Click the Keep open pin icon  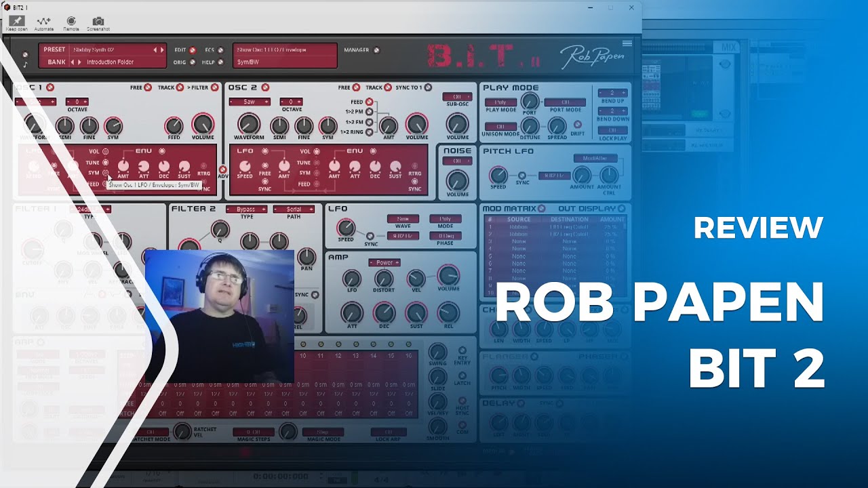coord(17,21)
